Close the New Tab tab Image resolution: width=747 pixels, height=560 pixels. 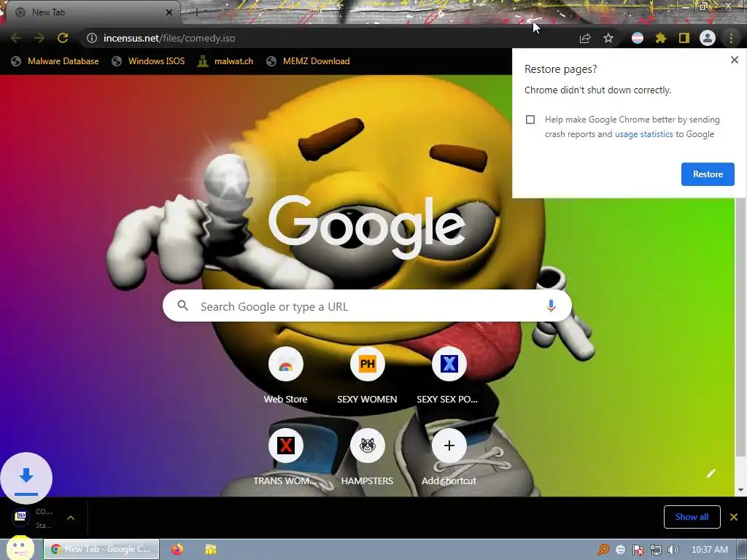click(169, 12)
